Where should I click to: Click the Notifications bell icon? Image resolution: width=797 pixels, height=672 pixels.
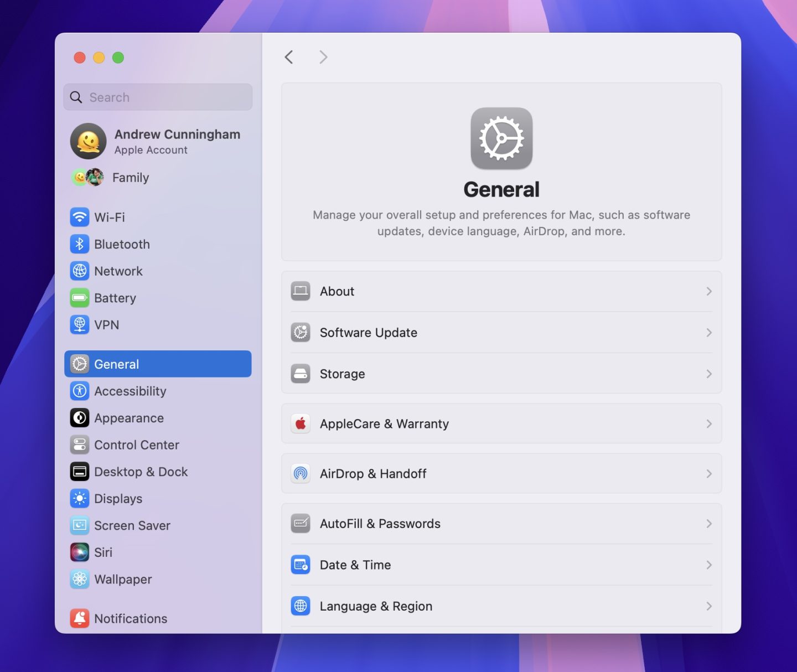tap(80, 618)
